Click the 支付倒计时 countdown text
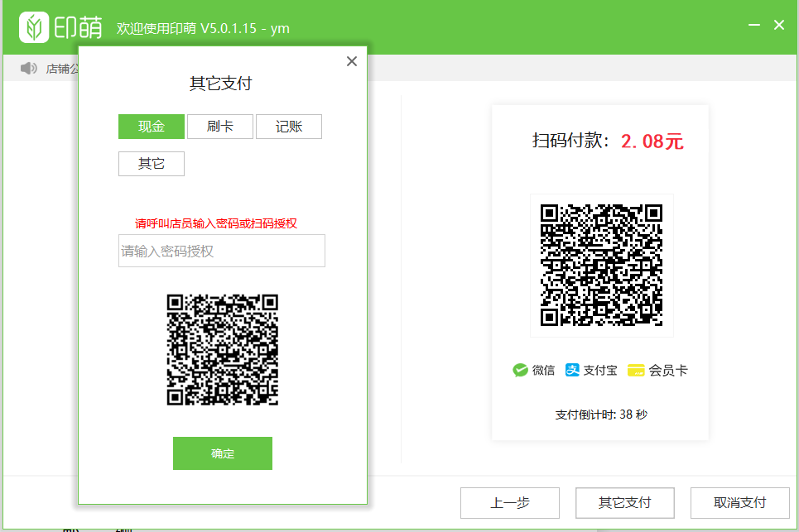Screen dimensions: 799x532 (601, 415)
